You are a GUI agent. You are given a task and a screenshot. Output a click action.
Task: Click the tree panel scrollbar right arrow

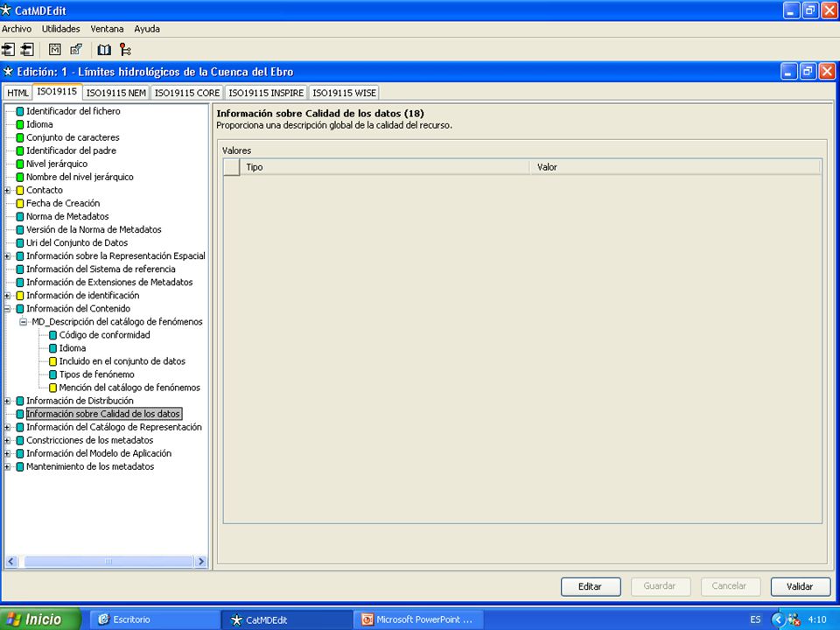[201, 562]
